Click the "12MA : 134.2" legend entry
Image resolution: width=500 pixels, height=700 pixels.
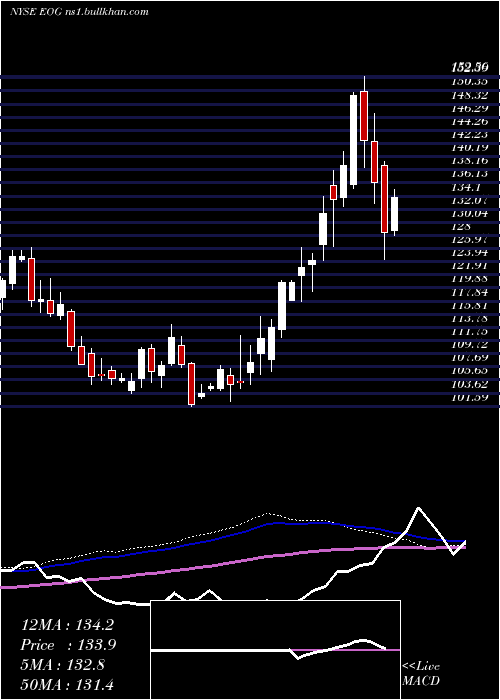(x=67, y=625)
